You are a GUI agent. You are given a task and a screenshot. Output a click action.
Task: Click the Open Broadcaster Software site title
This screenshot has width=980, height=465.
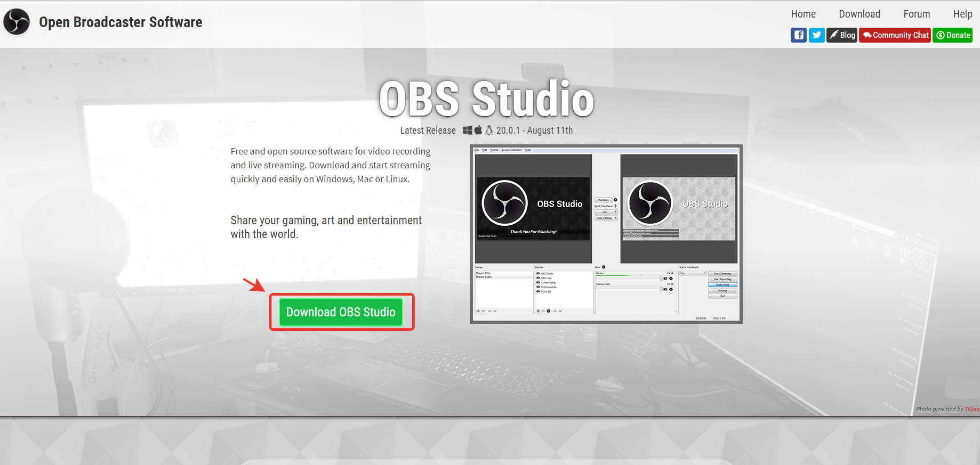[121, 22]
